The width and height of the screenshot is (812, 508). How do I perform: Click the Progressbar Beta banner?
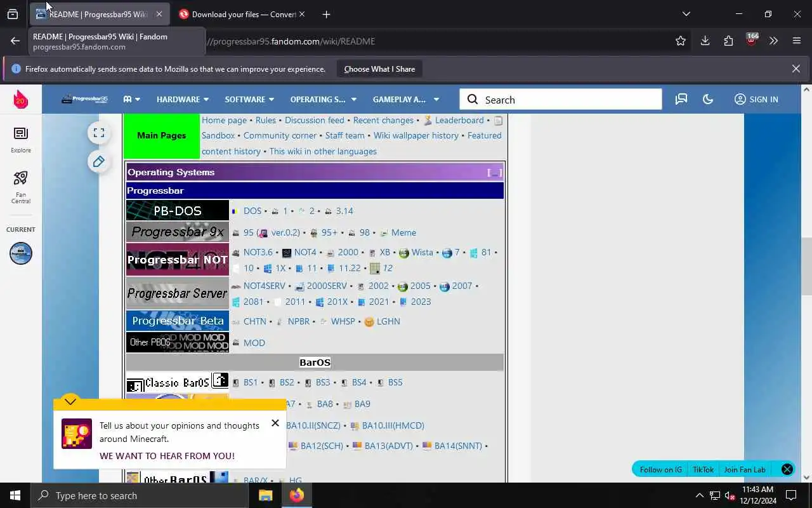pyautogui.click(x=178, y=321)
